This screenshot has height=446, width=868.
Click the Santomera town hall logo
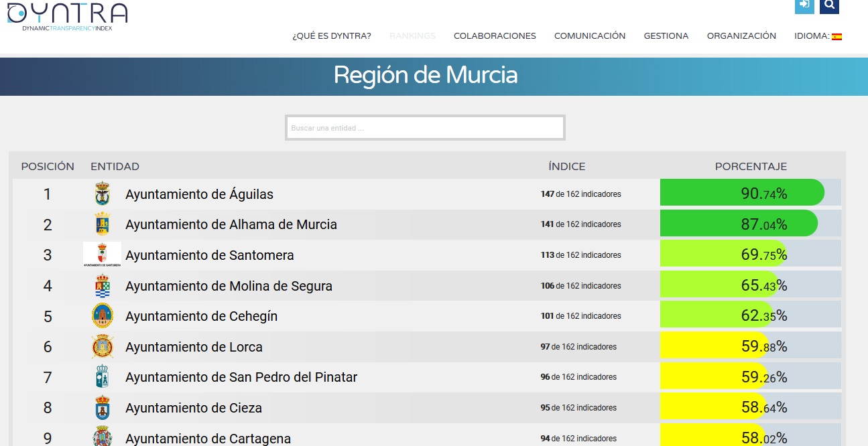tap(102, 255)
